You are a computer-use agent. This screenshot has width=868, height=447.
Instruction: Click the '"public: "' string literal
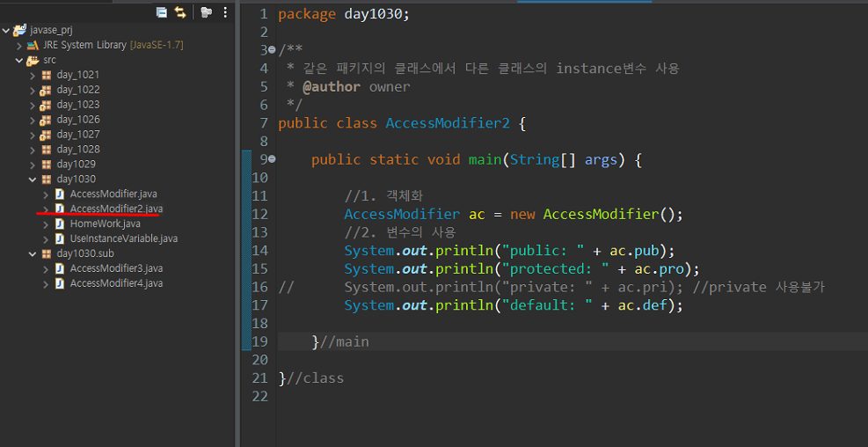(x=543, y=251)
